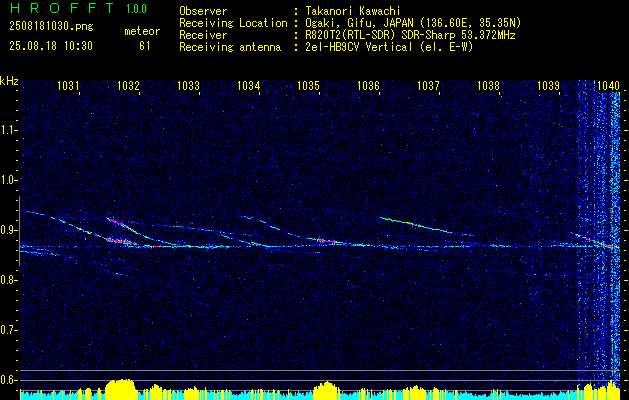Click the 0.6 frequency axis label
This screenshot has height=400, width=629.
tap(8, 380)
